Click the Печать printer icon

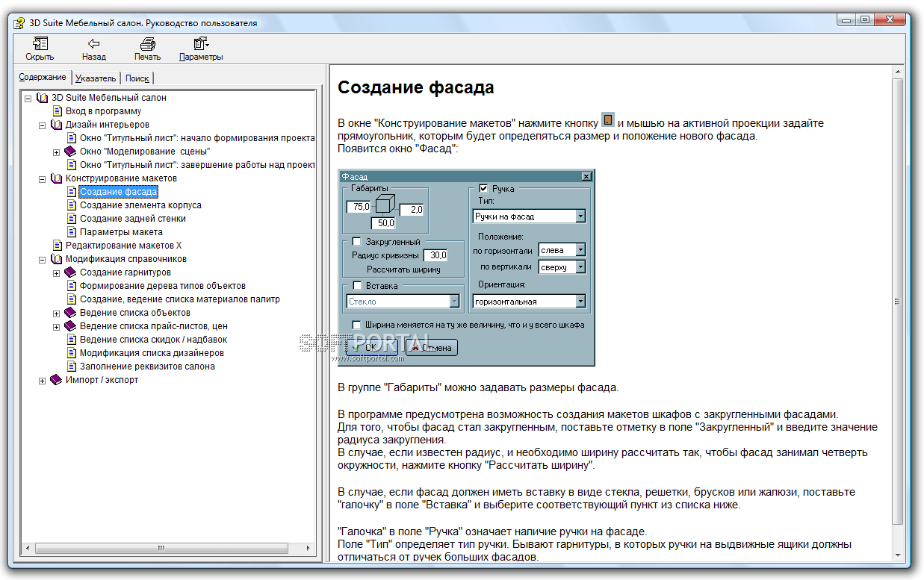tap(147, 43)
